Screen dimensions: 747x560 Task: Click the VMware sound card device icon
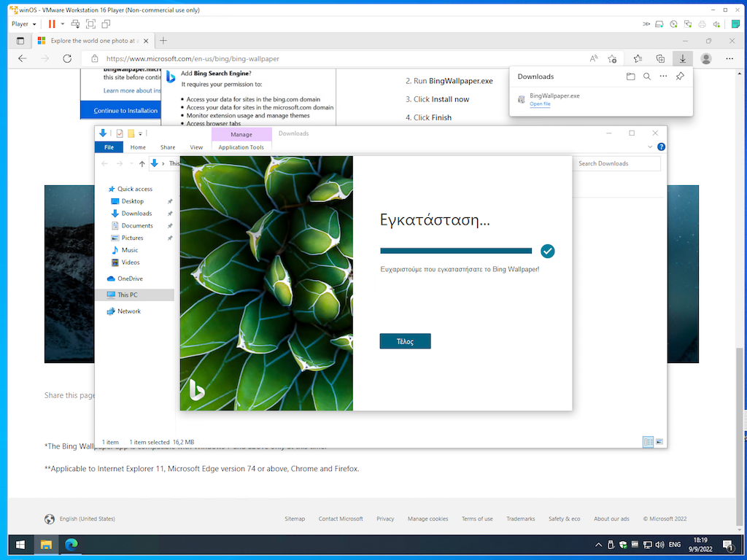[716, 24]
